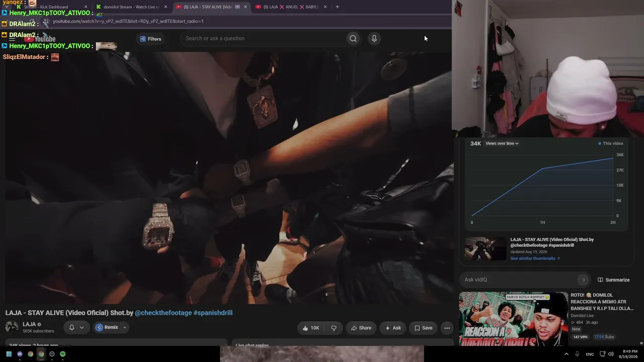This screenshot has width=644, height=362.
Task: Click the 17.9K Subs badge
Action: click(604, 337)
